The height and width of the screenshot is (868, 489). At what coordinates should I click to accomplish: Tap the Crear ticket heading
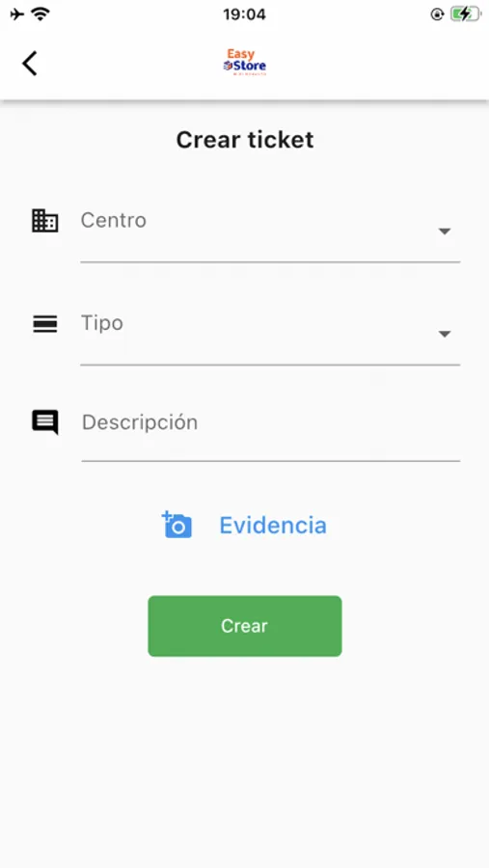[x=245, y=140]
